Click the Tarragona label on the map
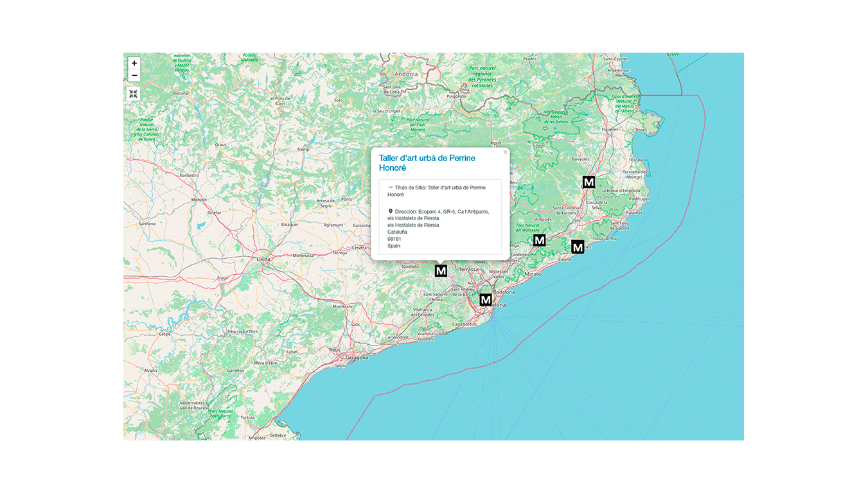 coord(357,357)
